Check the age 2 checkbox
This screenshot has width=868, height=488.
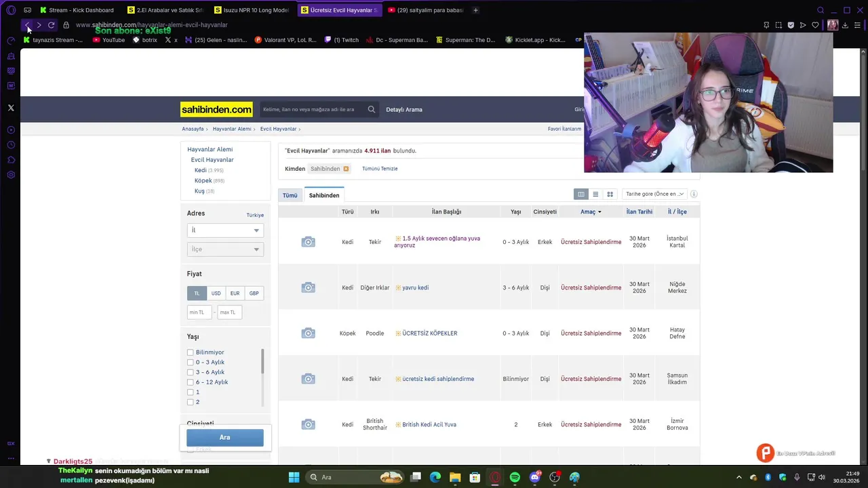[190, 402]
